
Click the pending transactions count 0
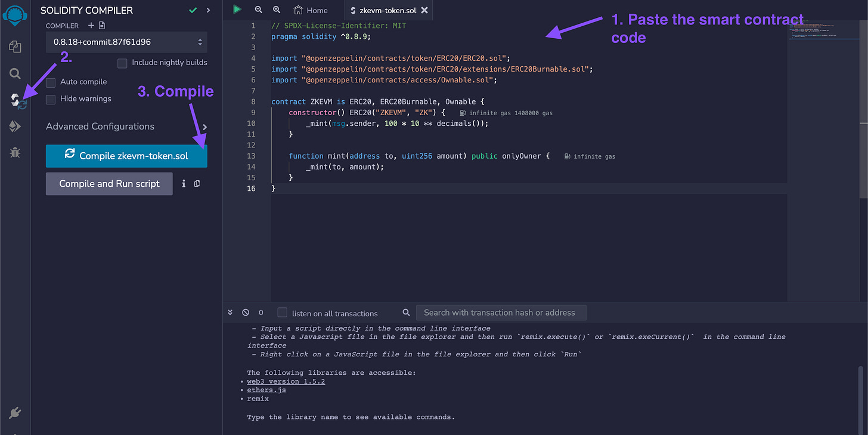coord(261,313)
